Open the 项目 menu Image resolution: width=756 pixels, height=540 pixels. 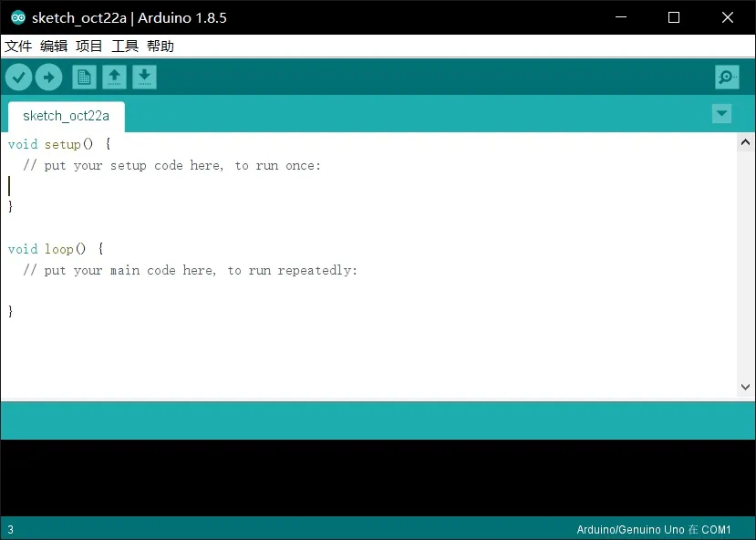(89, 46)
